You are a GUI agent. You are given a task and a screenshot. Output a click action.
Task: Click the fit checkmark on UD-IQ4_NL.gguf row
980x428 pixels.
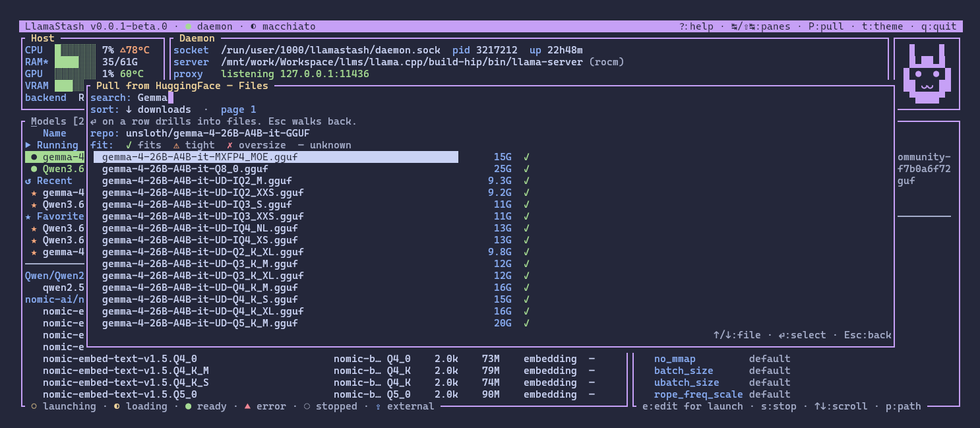click(526, 228)
